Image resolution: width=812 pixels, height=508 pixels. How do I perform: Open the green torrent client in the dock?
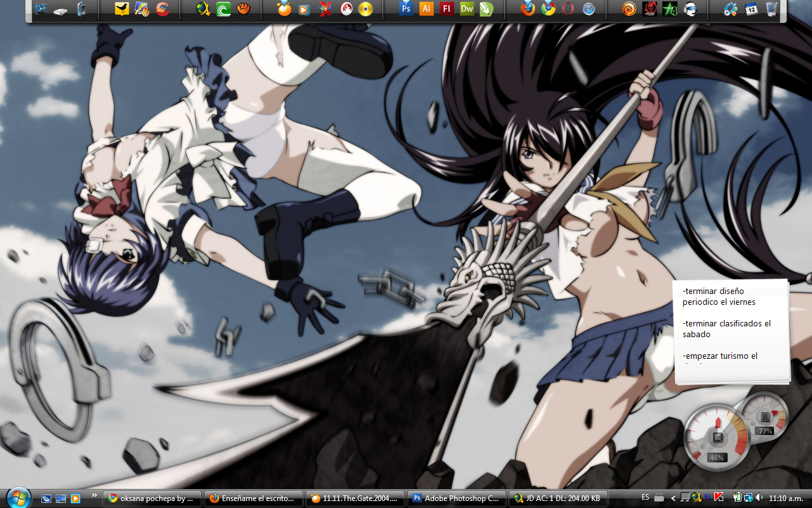click(223, 9)
